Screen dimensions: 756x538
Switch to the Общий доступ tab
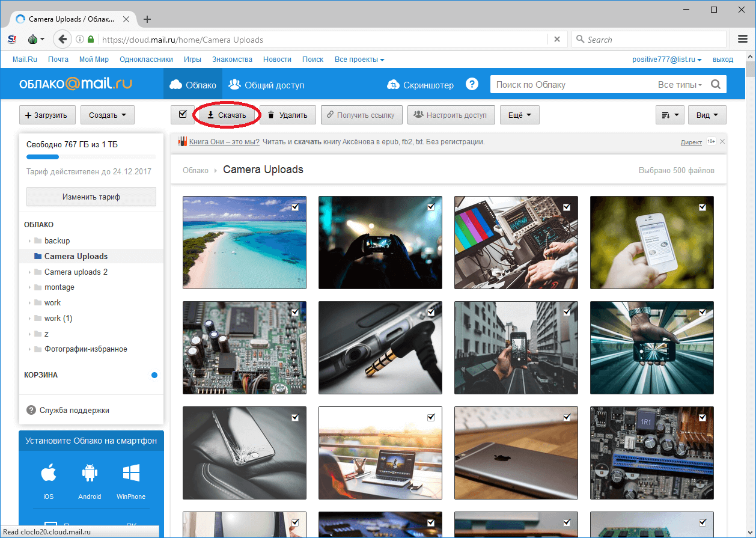(x=266, y=85)
